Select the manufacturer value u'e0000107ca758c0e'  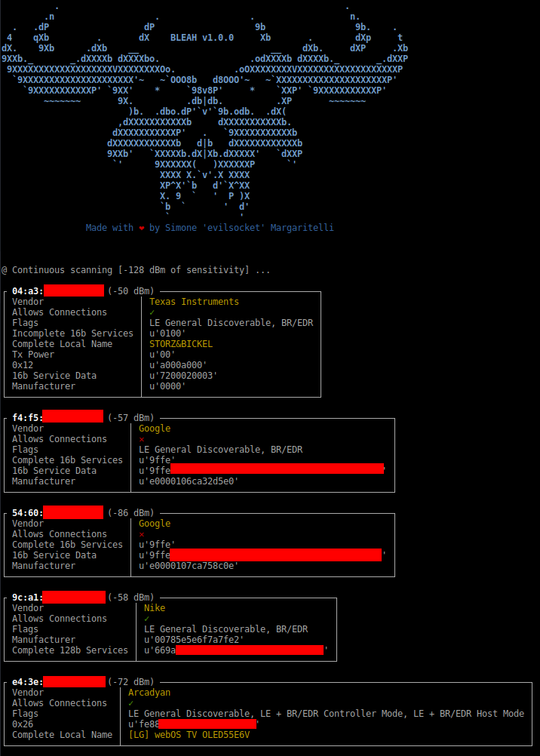(x=189, y=566)
